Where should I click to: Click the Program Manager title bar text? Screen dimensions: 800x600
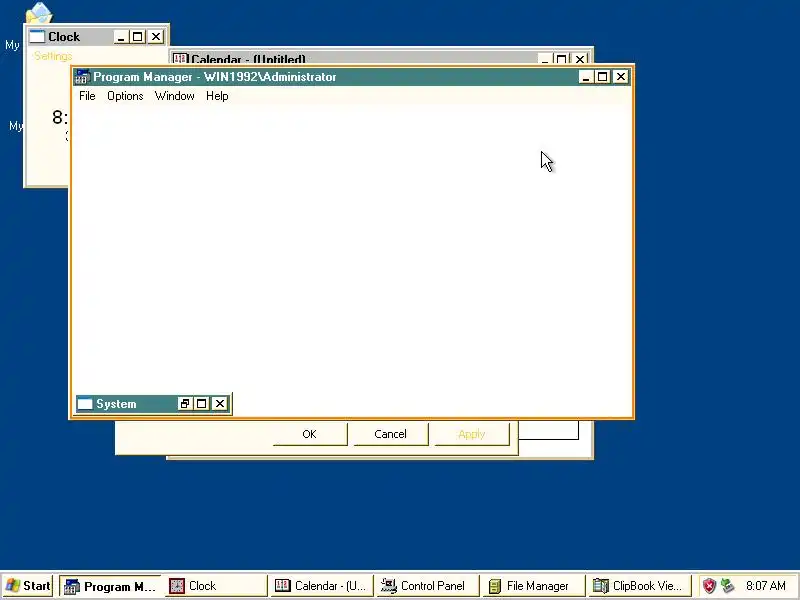[x=215, y=77]
